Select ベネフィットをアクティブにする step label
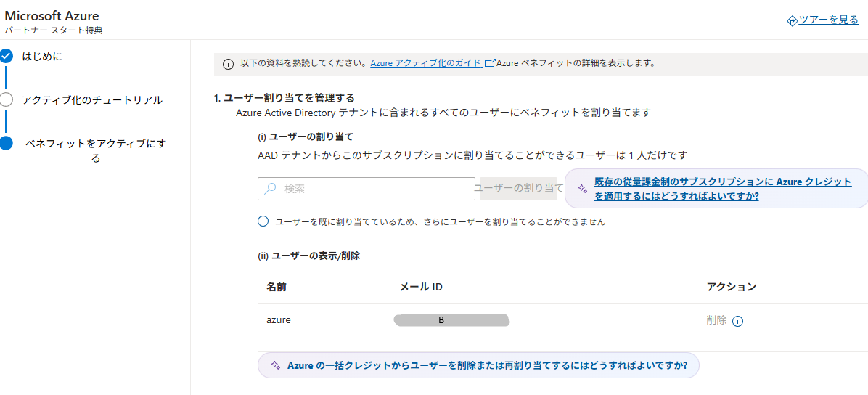This screenshot has height=395, width=868. pyautogui.click(x=96, y=151)
